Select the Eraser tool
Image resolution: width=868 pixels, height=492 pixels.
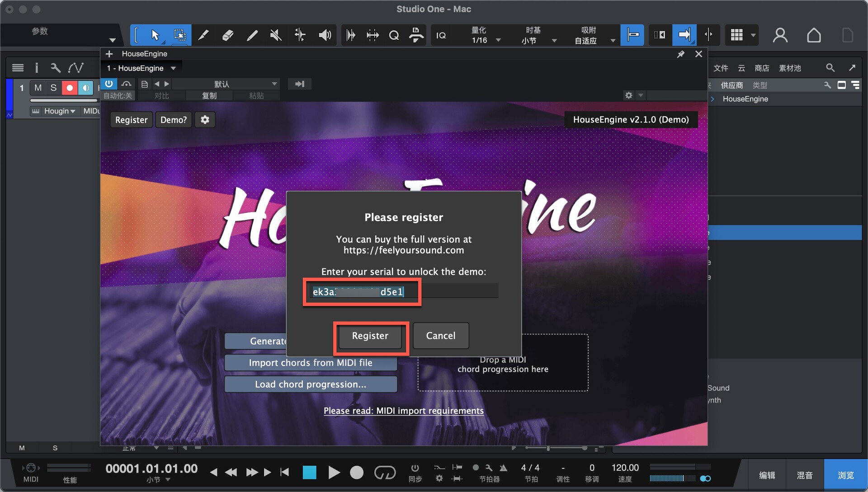tap(228, 35)
